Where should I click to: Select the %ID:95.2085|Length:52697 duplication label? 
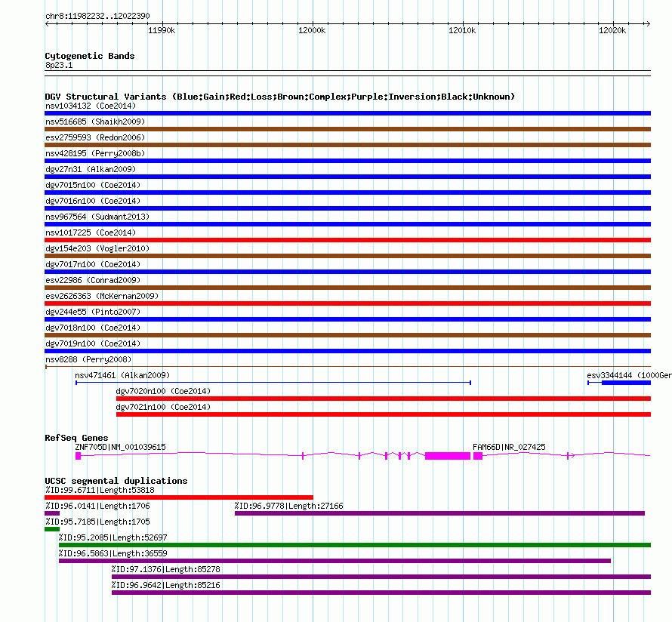(x=113, y=537)
